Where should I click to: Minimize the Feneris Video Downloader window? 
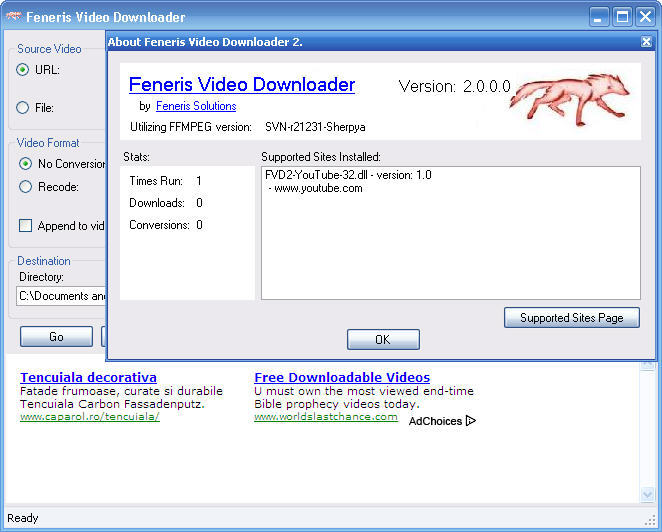(x=599, y=17)
